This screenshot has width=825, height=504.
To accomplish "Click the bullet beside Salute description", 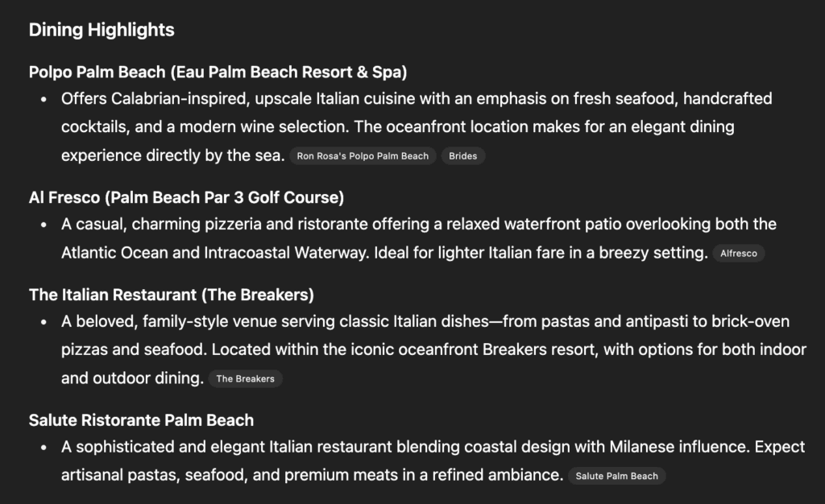I will click(x=44, y=447).
